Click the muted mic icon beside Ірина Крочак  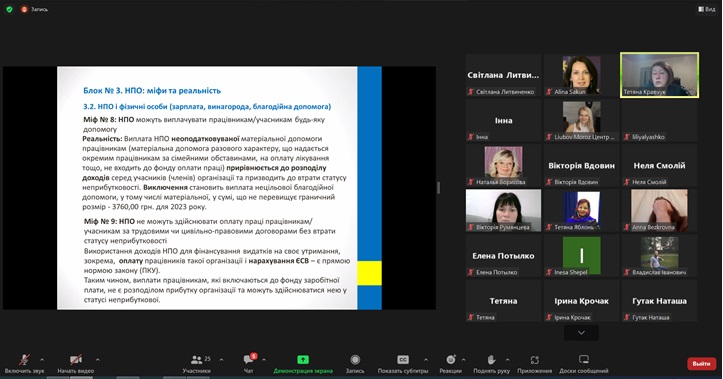549,318
